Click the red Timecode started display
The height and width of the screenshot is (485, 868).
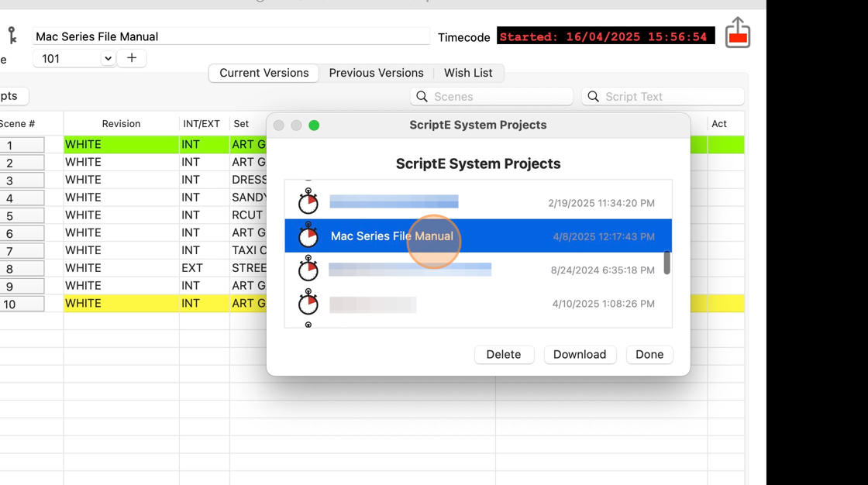coord(605,36)
